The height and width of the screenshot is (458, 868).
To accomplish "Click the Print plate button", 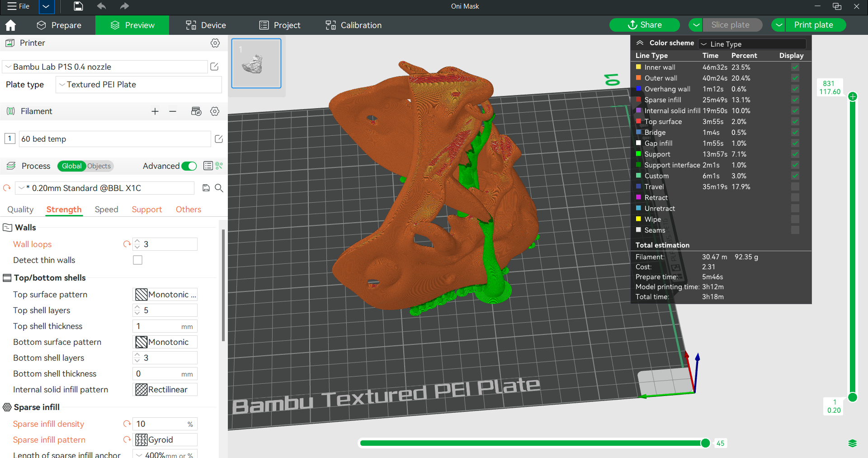I will 813,25.
